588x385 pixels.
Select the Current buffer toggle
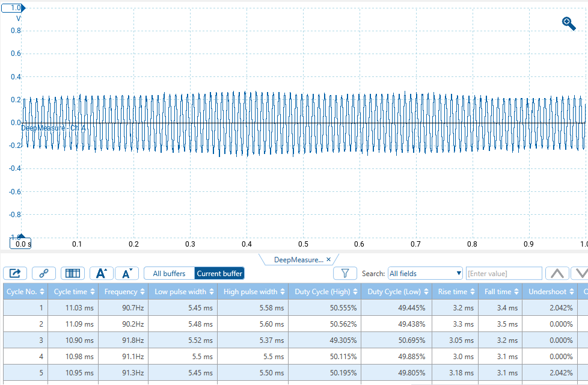coord(219,273)
